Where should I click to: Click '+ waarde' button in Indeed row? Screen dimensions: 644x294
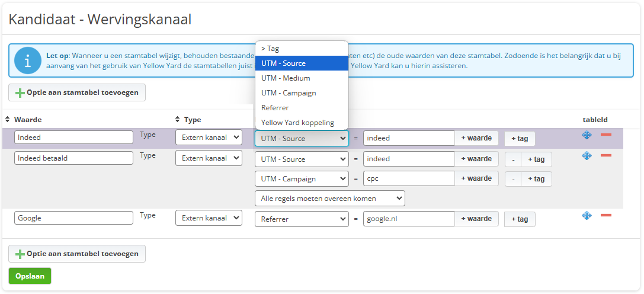click(x=476, y=138)
